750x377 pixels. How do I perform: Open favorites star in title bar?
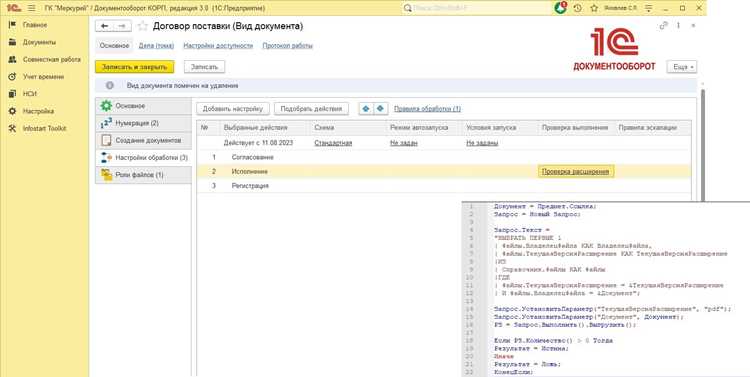(x=594, y=8)
